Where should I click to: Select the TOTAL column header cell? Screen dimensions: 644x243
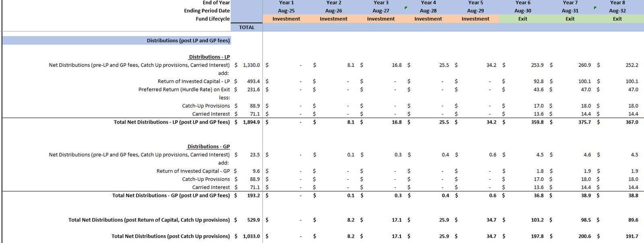247,27
